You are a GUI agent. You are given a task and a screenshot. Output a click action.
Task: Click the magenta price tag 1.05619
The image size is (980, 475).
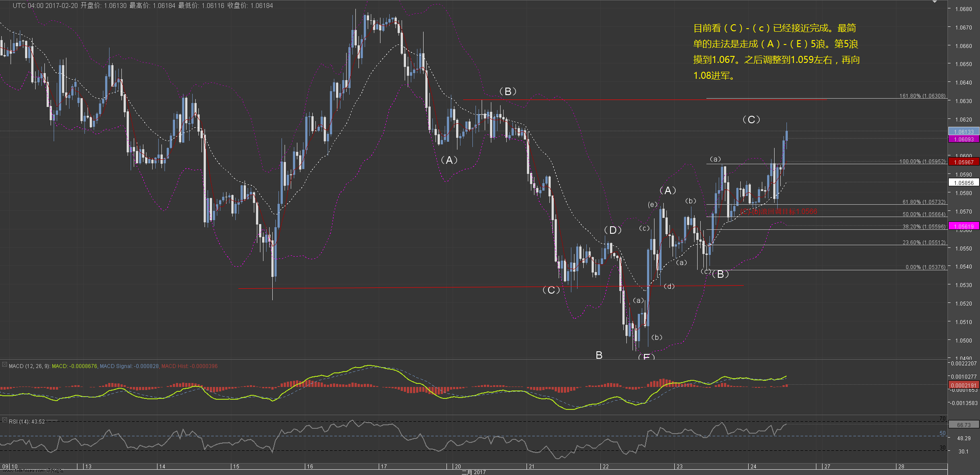[964, 226]
